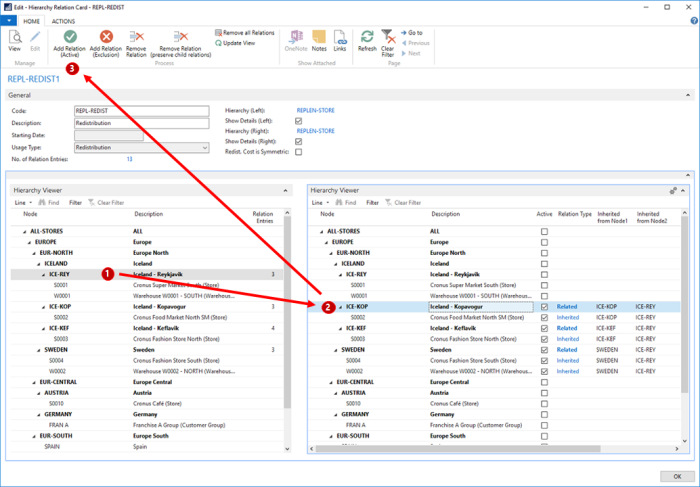Open the Usage Type dropdown
The height and width of the screenshot is (487, 700).
[204, 147]
